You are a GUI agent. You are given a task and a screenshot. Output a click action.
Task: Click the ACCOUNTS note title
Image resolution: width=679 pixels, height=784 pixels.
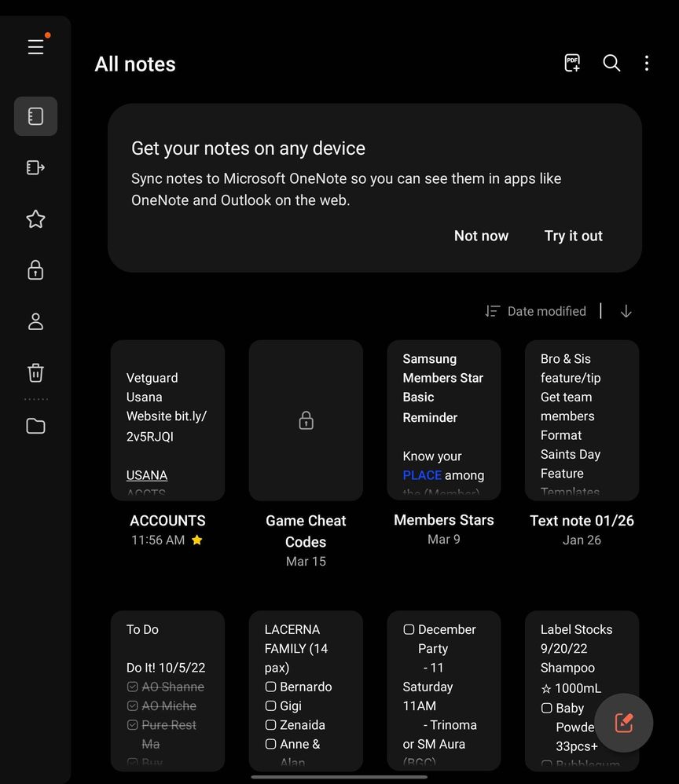pyautogui.click(x=167, y=521)
